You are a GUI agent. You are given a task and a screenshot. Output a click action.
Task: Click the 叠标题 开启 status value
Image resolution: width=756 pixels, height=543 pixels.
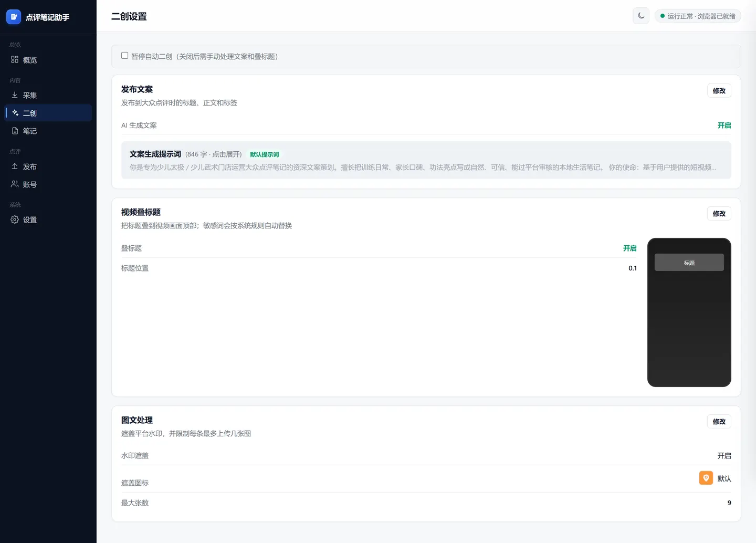pos(630,248)
